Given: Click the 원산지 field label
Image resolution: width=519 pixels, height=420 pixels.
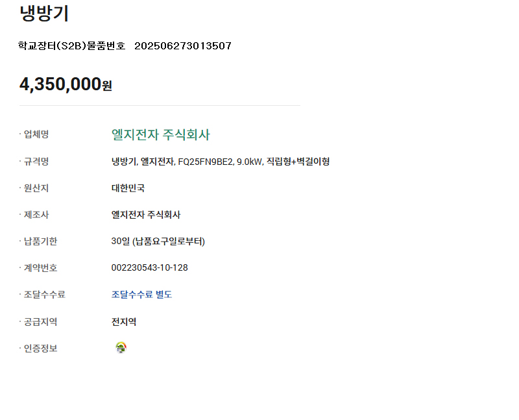Looking at the screenshot, I should click(x=36, y=188).
